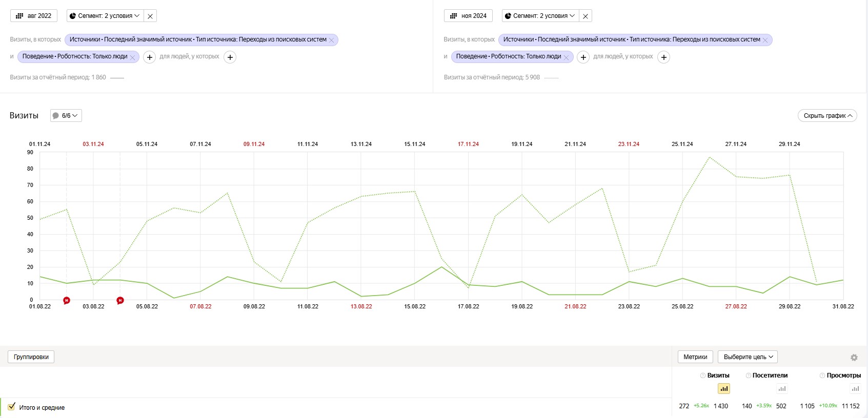Open table settings with the gear icon
The image size is (868, 418).
[854, 358]
